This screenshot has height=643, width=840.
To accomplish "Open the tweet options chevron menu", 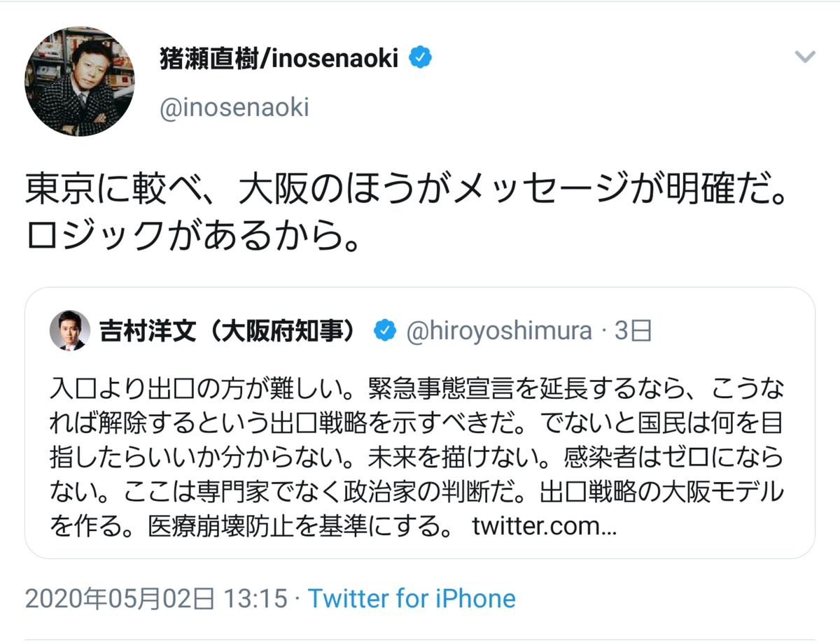I will [806, 57].
